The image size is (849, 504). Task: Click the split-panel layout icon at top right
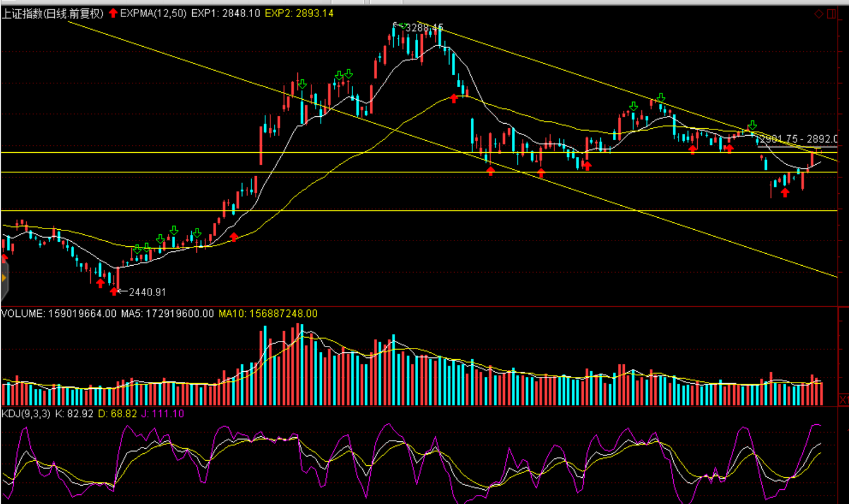pyautogui.click(x=831, y=14)
